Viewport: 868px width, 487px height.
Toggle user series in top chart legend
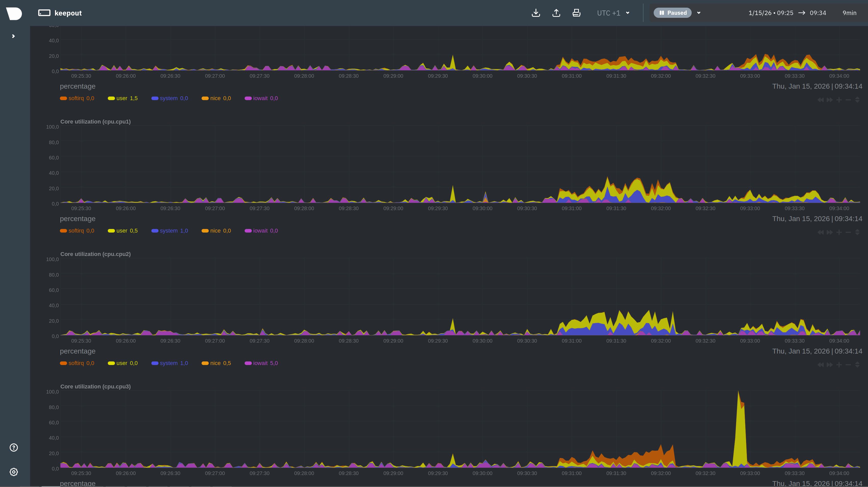122,98
